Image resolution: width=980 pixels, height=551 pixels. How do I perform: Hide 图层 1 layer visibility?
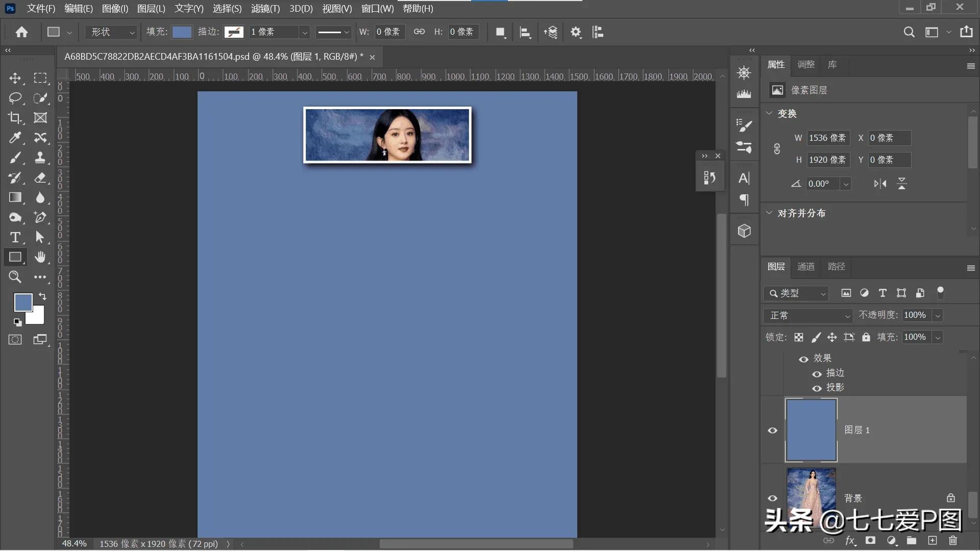772,430
